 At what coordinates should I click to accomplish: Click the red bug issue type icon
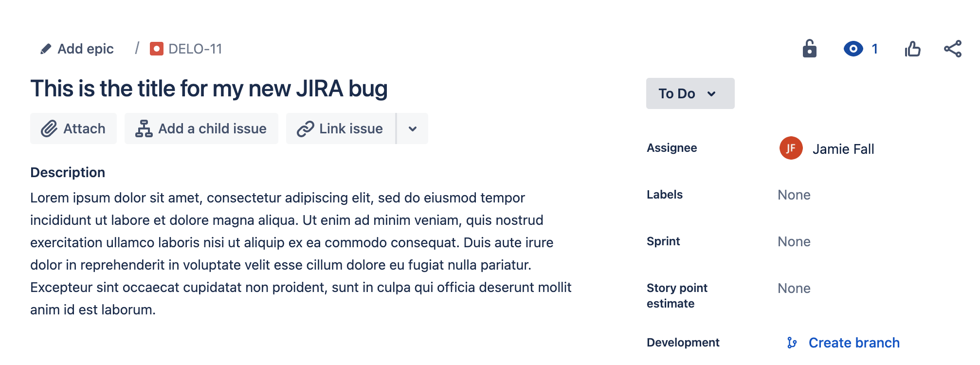click(x=157, y=49)
